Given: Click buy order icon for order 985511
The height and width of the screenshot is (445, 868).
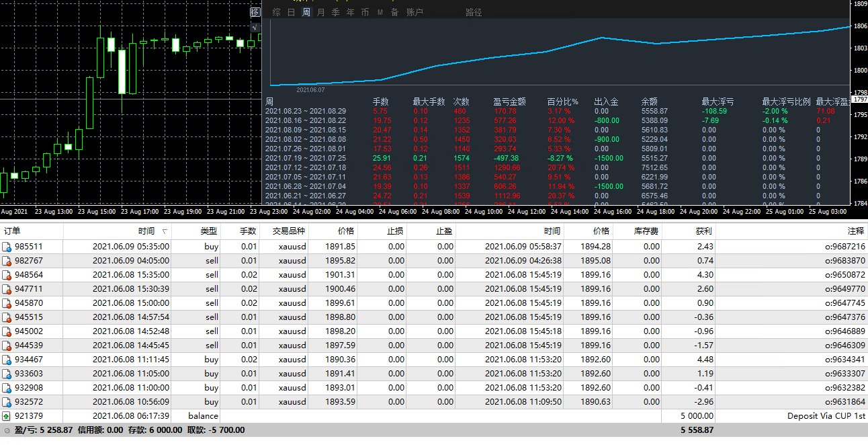Looking at the screenshot, I should (7, 247).
